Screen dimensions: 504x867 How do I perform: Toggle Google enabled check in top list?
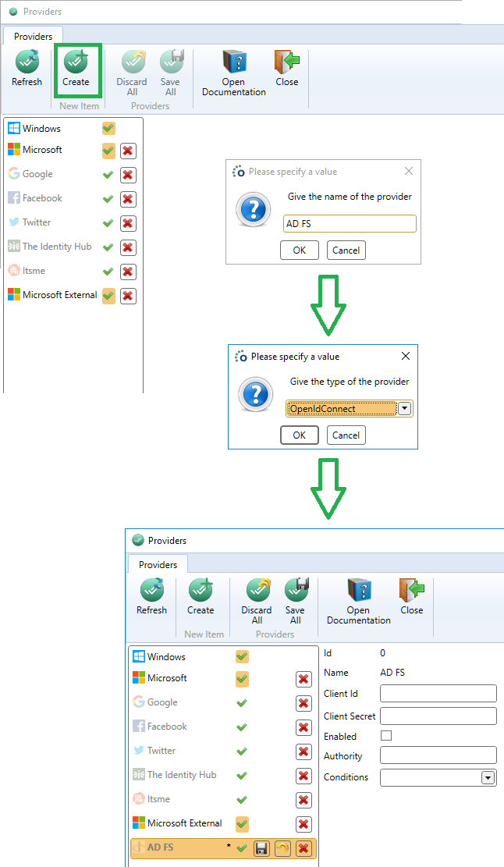click(x=108, y=175)
